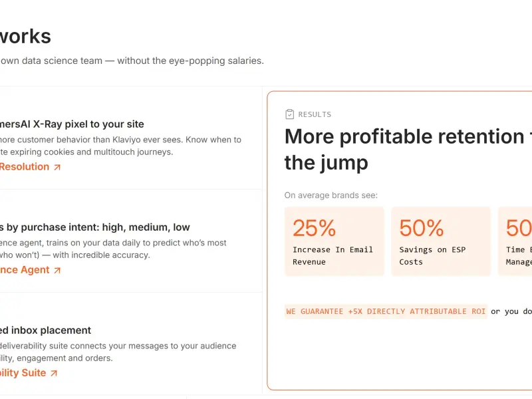Click the arrow icon after Agent link
Image resolution: width=532 pixels, height=399 pixels.
tap(57, 270)
